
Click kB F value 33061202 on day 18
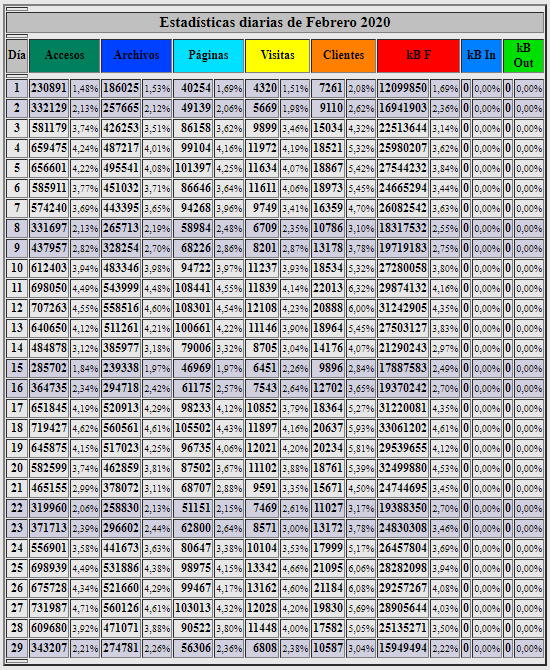click(x=403, y=428)
